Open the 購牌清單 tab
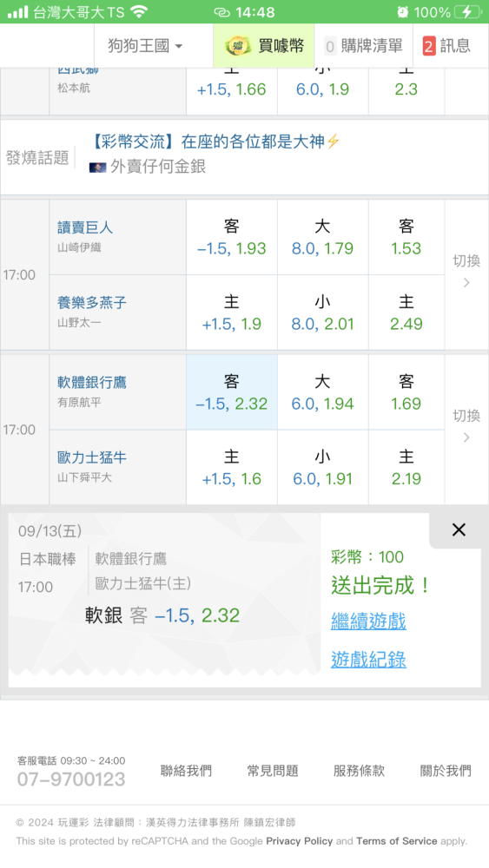The height and width of the screenshot is (868, 489). click(x=363, y=46)
